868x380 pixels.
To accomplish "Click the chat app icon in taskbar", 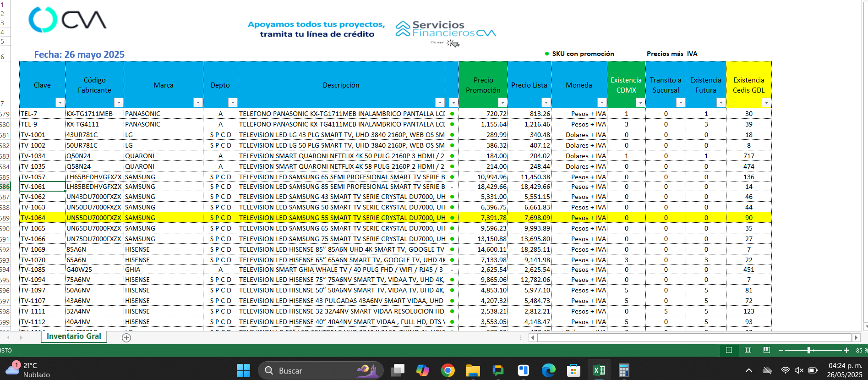I will coord(498,370).
